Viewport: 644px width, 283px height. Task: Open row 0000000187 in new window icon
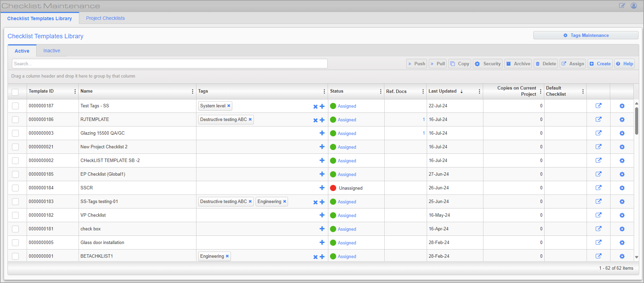(x=598, y=106)
